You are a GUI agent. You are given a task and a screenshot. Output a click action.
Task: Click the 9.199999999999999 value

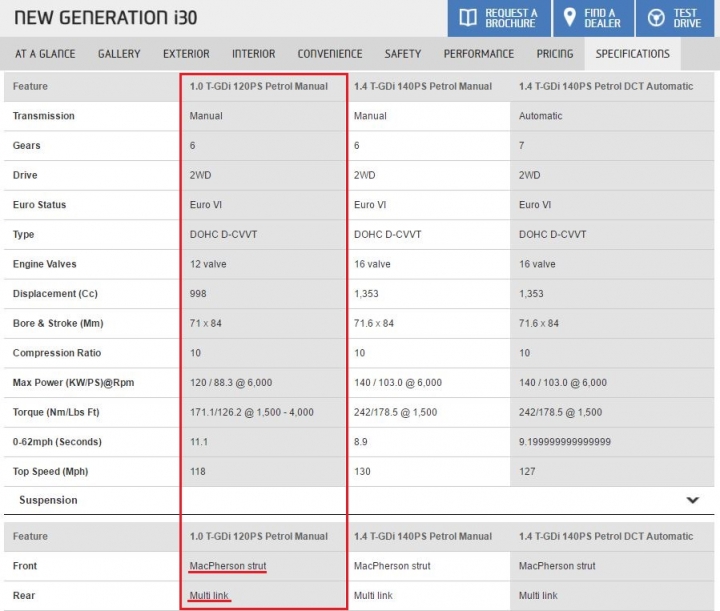point(565,442)
